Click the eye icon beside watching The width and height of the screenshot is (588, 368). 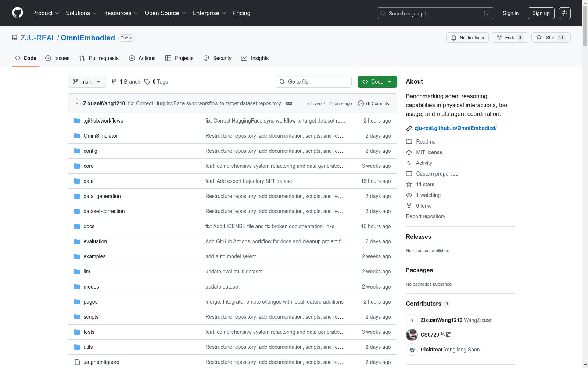coord(409,195)
